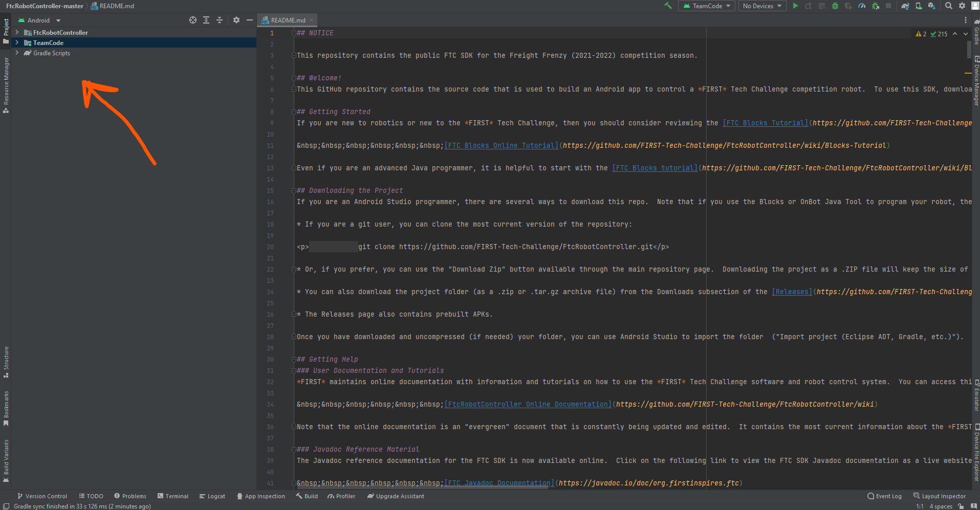Expand the FtcRobotController tree node
This screenshot has height=510, width=980.
(x=17, y=32)
